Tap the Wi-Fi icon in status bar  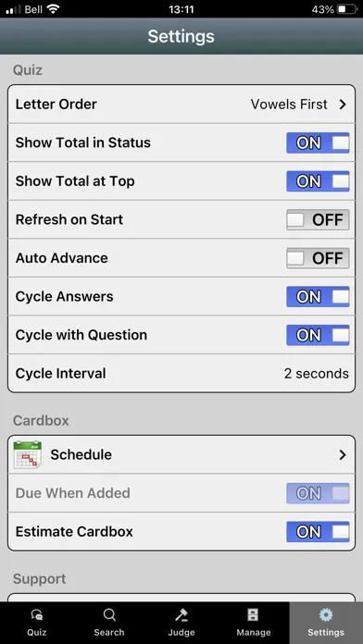pos(53,9)
